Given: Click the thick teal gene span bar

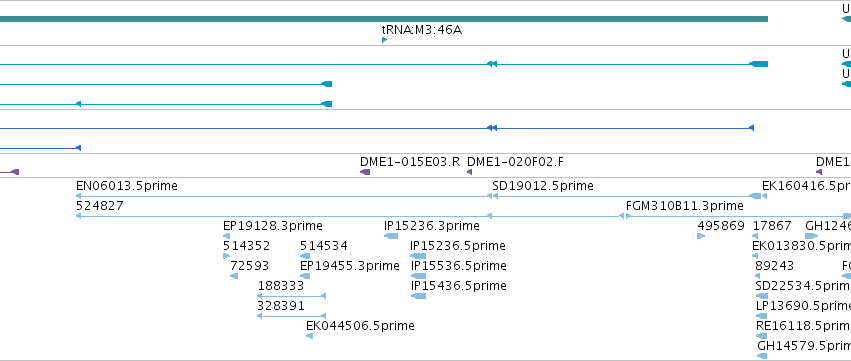Looking at the screenshot, I should pyautogui.click(x=384, y=19).
